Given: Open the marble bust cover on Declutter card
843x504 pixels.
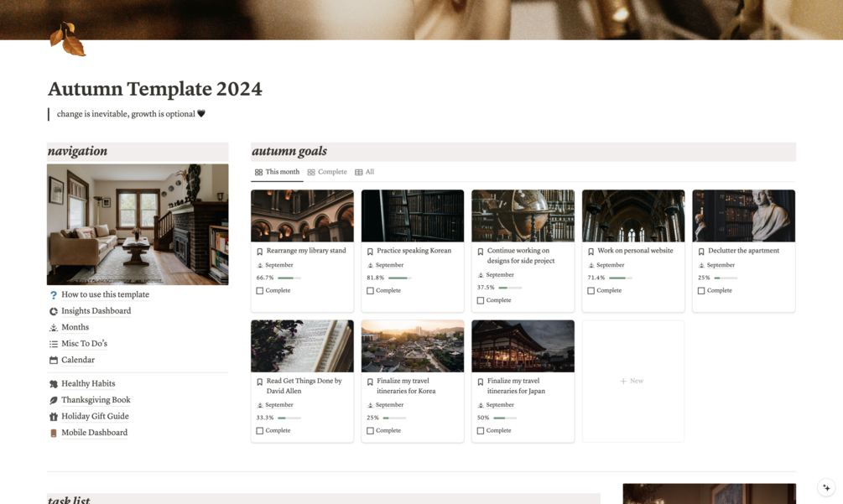Looking at the screenshot, I should (743, 216).
